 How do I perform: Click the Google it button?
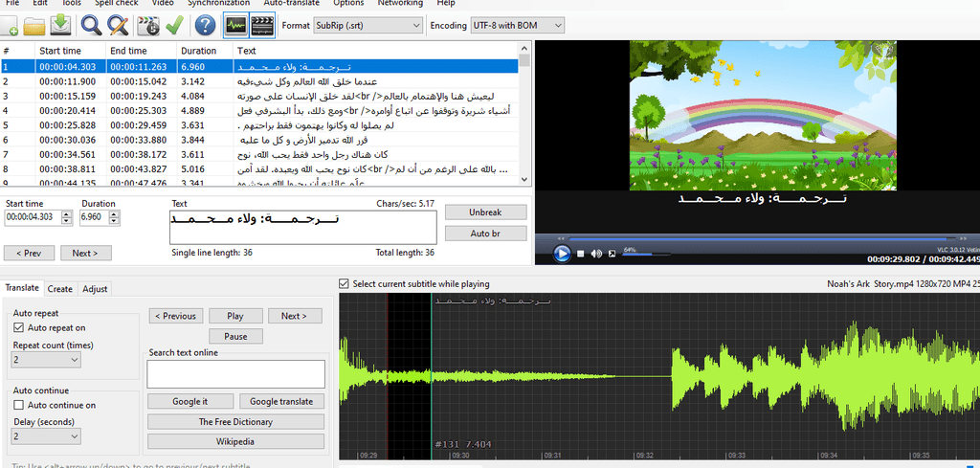pyautogui.click(x=190, y=401)
